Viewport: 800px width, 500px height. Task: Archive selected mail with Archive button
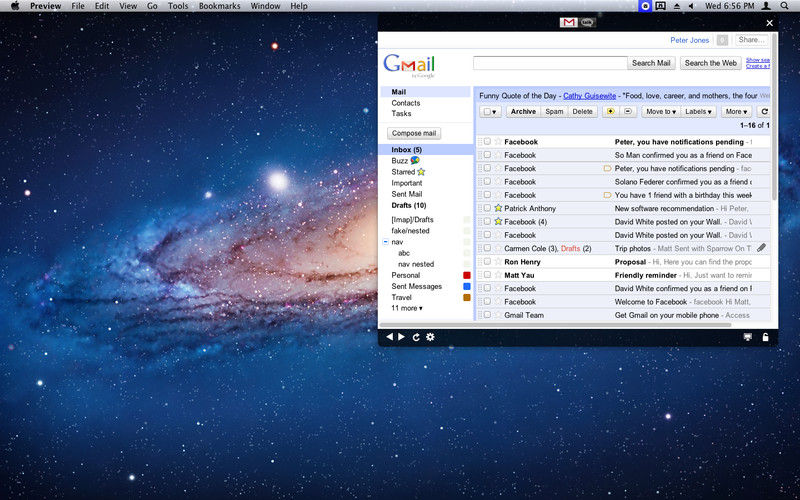pos(523,111)
